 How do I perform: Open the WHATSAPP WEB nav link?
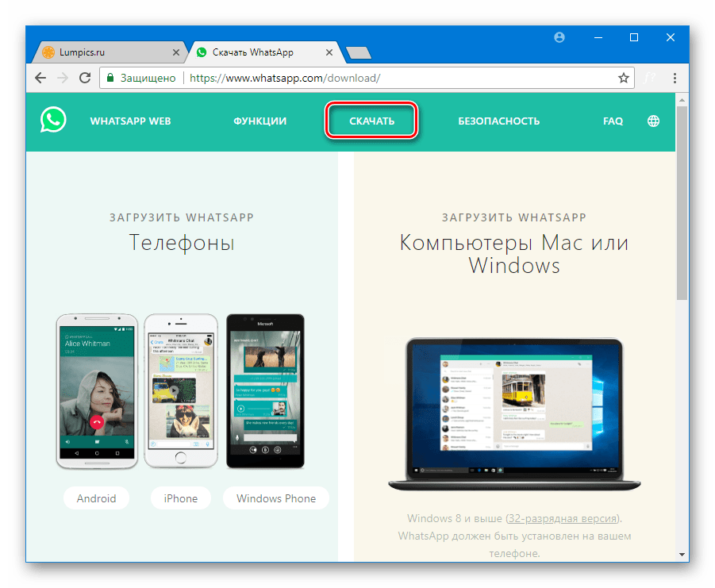(130, 121)
